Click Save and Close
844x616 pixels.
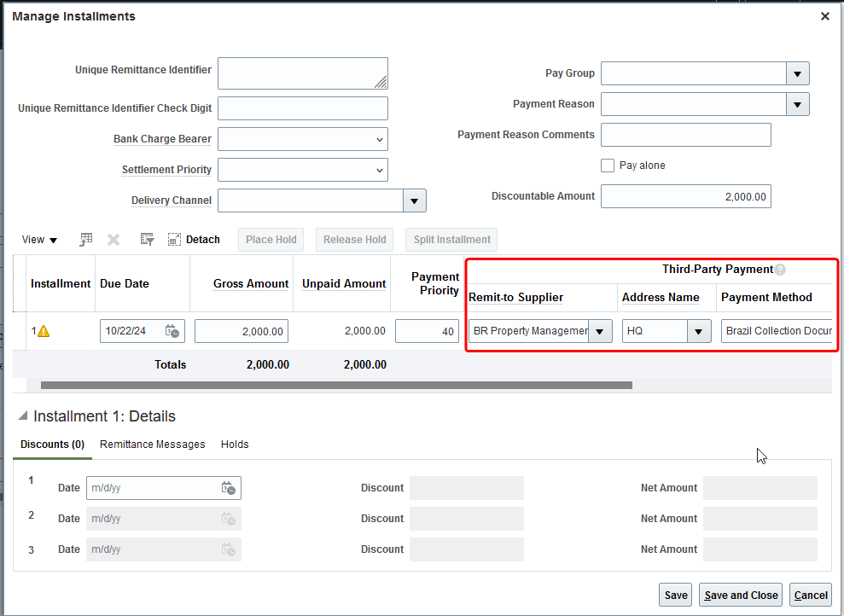741,595
